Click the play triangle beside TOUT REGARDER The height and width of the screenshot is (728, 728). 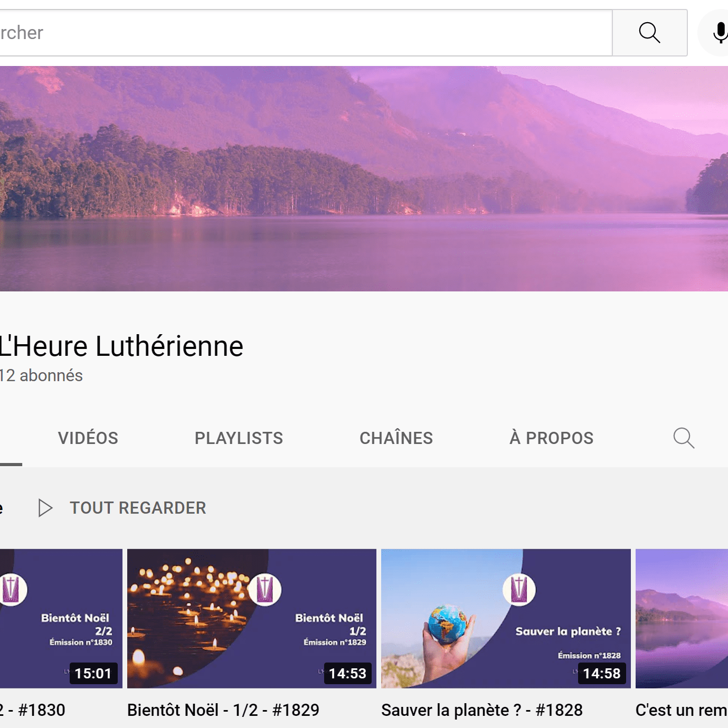click(x=45, y=508)
